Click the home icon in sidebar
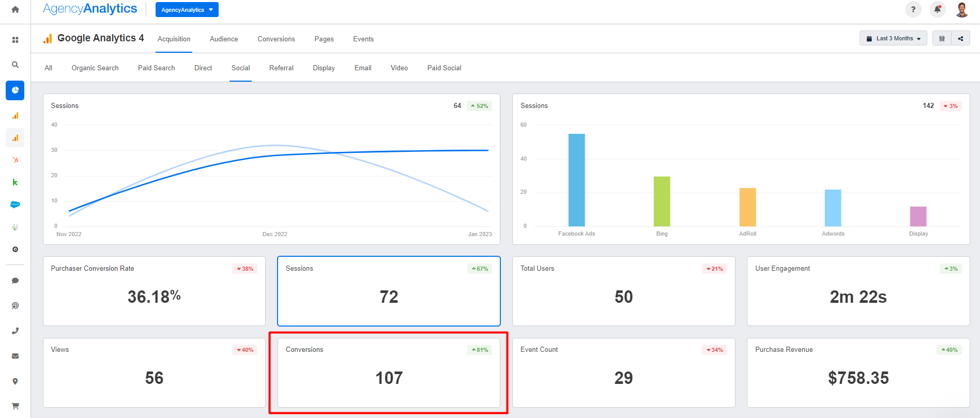Screen dimensions: 980x418 pyautogui.click(x=15, y=9)
